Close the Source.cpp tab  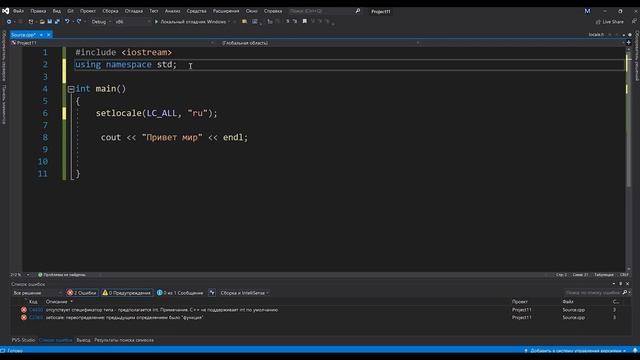tap(49, 35)
